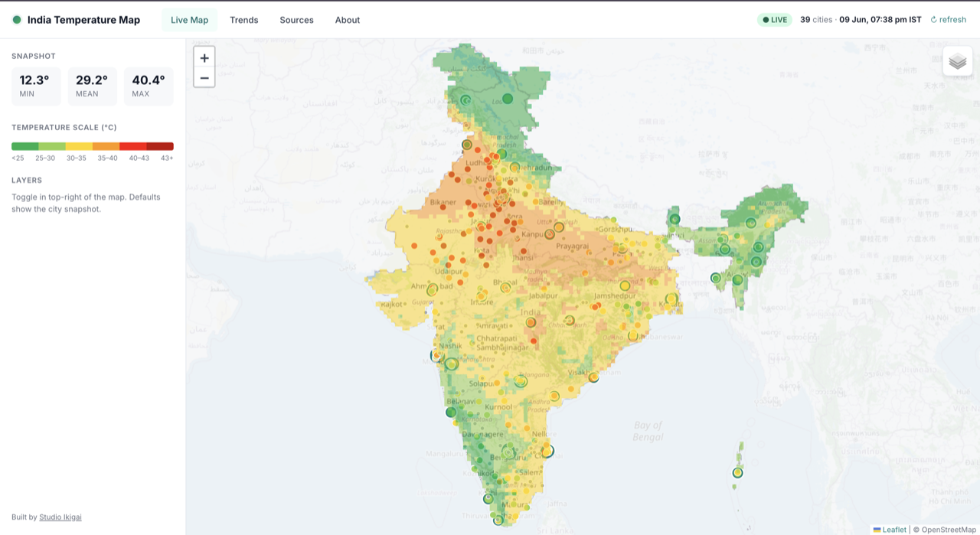The image size is (980, 535).
Task: Open the Leaflet attribution link
Action: point(890,529)
